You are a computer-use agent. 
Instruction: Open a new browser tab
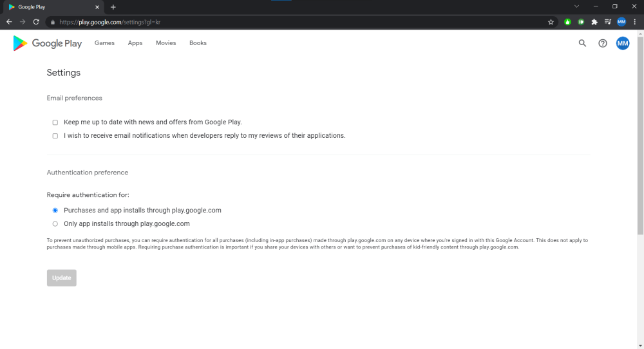click(x=113, y=7)
